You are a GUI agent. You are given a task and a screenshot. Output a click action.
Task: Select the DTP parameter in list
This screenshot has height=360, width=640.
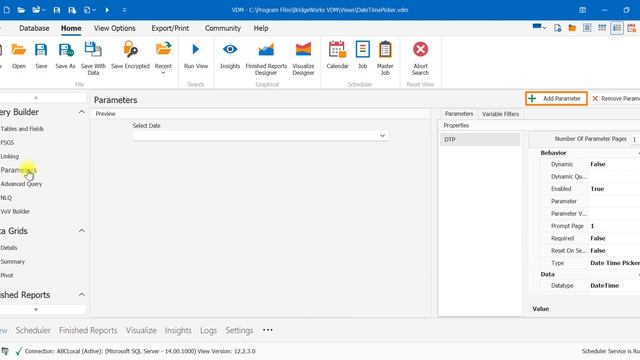[x=480, y=140]
